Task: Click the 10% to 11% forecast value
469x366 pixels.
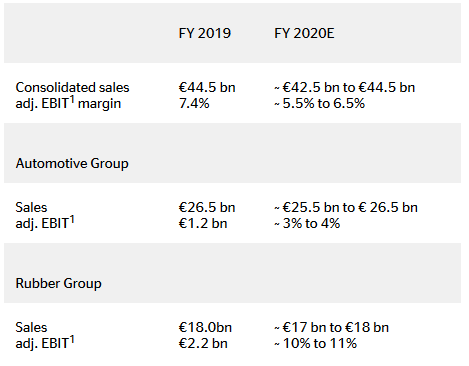Action: click(315, 343)
